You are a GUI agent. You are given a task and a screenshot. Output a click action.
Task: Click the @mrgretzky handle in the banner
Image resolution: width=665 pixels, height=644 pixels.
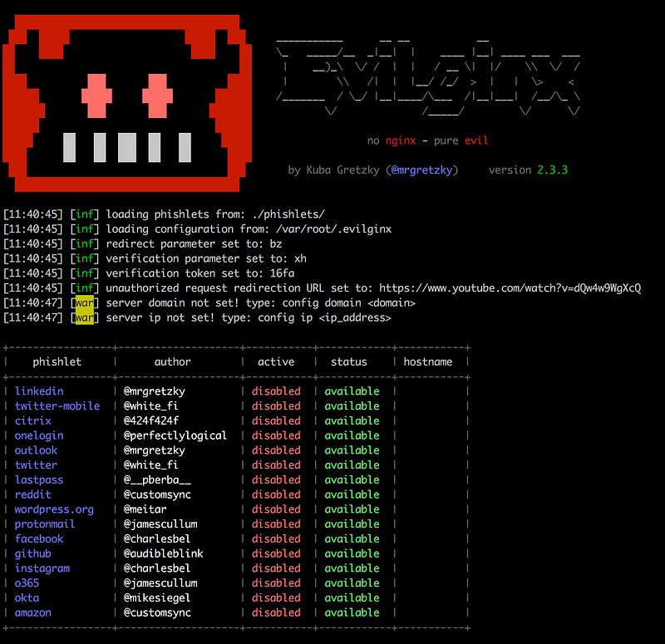[426, 170]
